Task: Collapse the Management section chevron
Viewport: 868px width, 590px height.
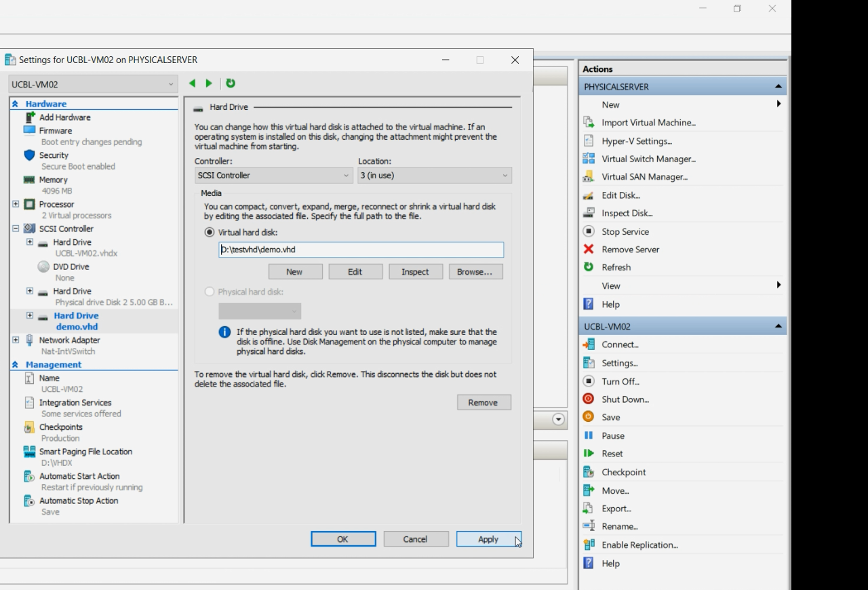Action: 16,364
